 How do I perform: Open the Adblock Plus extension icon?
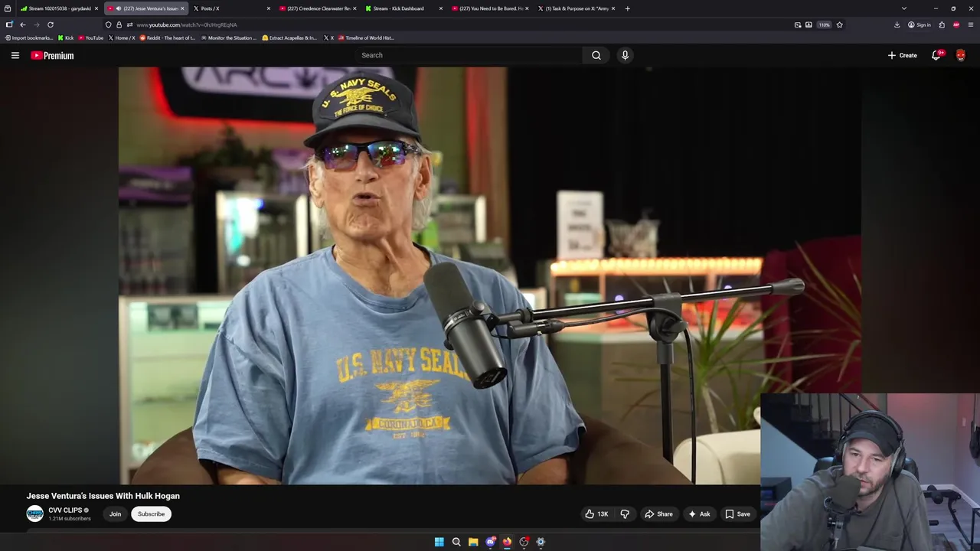coord(956,24)
